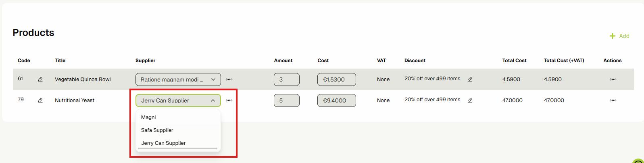Open three-dot menu beside Jerry Can Supplier dropdown

point(229,100)
